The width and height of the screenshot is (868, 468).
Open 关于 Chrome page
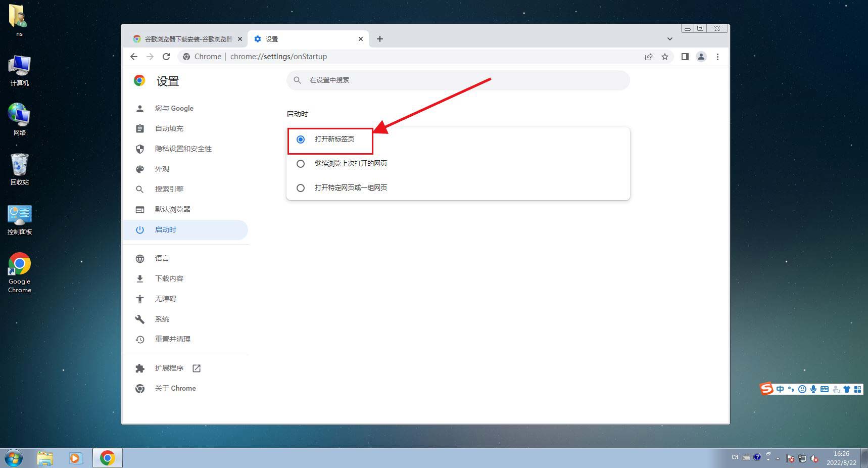pos(185,388)
